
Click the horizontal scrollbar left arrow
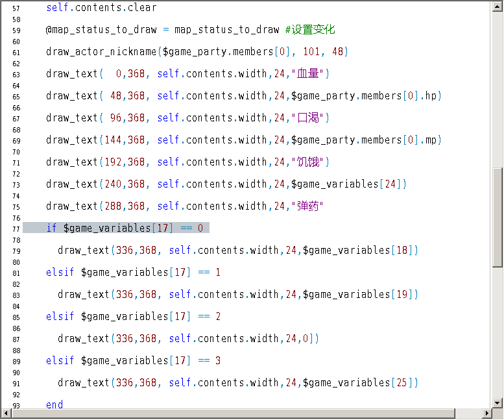6,414
